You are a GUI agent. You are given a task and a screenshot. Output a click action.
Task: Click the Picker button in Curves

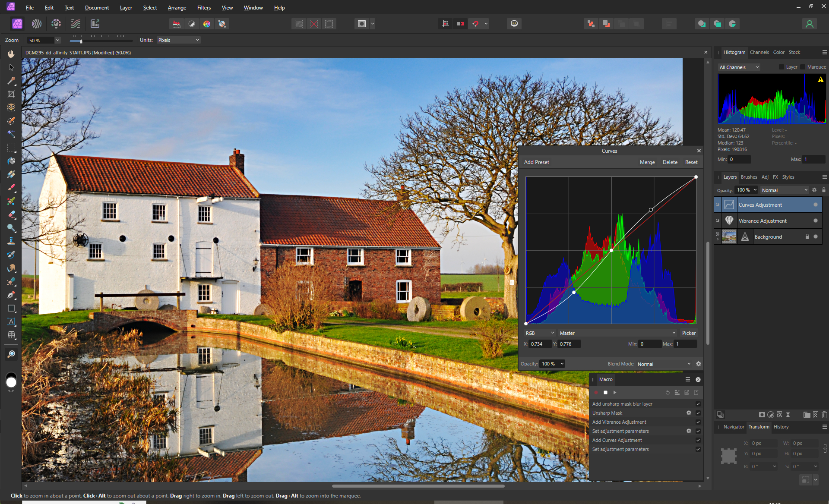pyautogui.click(x=689, y=333)
